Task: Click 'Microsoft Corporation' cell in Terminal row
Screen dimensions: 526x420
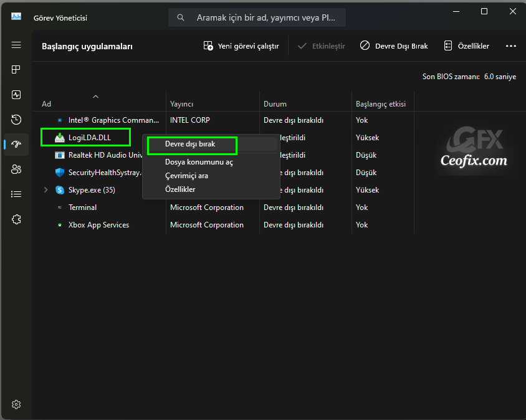Action: point(207,208)
